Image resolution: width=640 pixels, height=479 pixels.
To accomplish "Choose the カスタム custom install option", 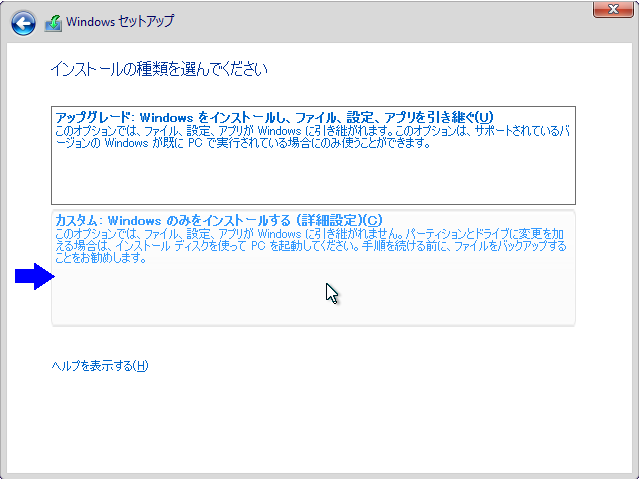I will coord(313,268).
